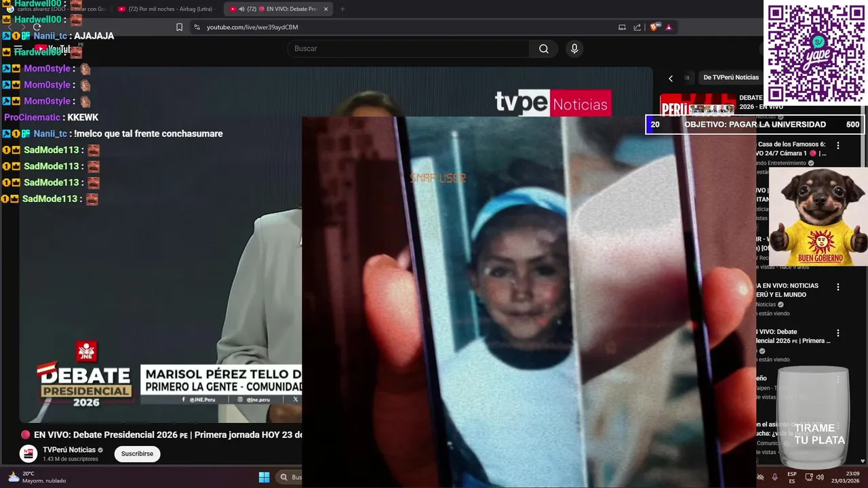
Task: Click the Buen Gobierno dog image overlay
Action: coord(818,217)
